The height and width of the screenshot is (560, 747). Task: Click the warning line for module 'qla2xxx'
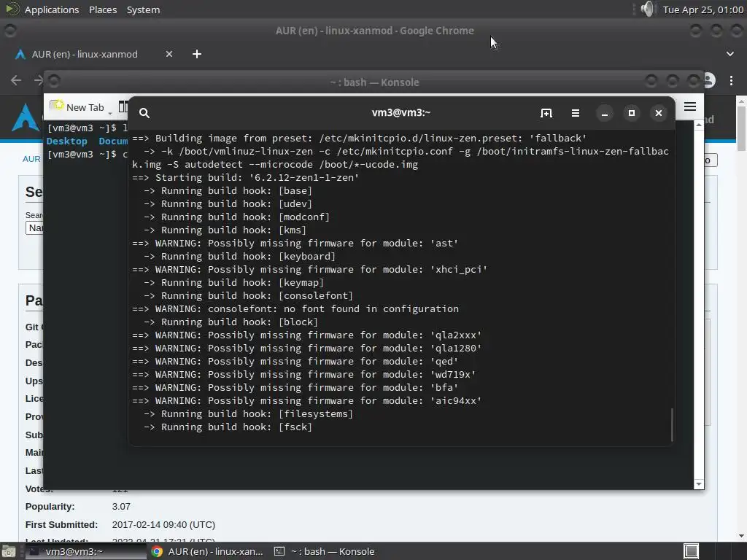pos(307,335)
